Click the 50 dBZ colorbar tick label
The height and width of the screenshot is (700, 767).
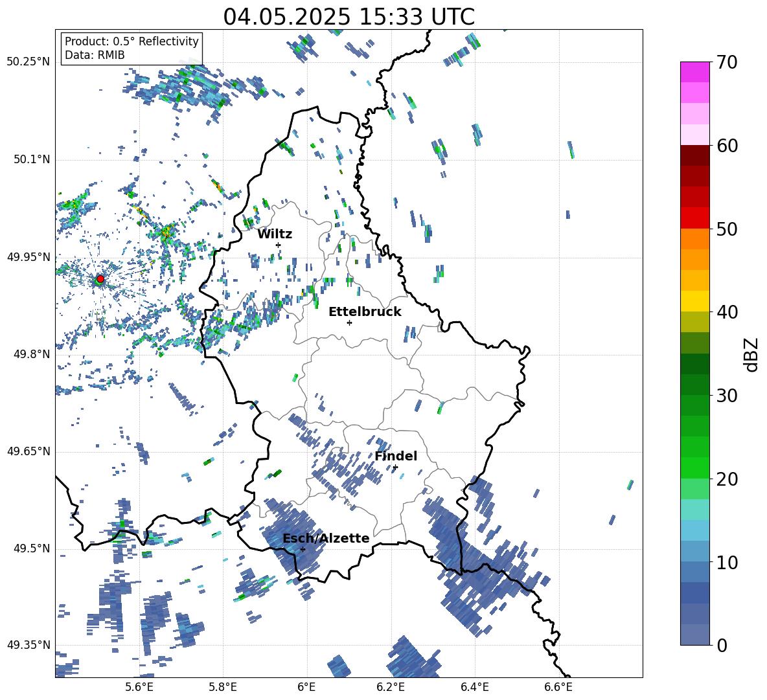[x=727, y=229]
